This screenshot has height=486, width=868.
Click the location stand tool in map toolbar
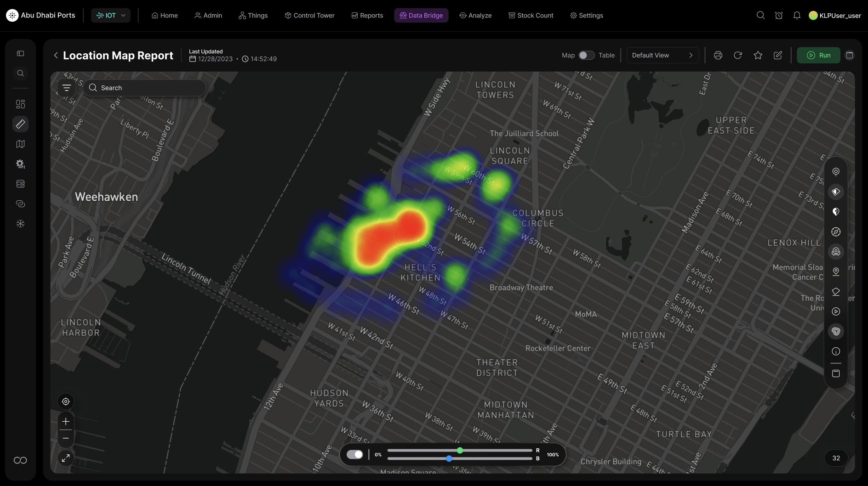point(836,271)
